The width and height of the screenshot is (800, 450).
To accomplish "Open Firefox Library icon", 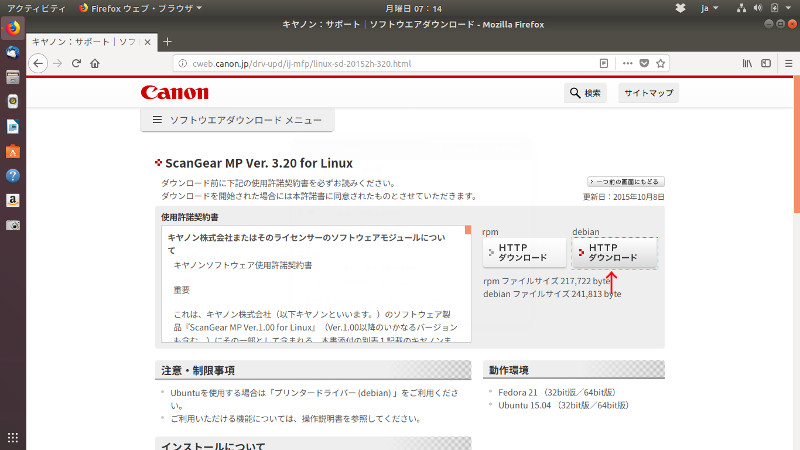I will 747,63.
